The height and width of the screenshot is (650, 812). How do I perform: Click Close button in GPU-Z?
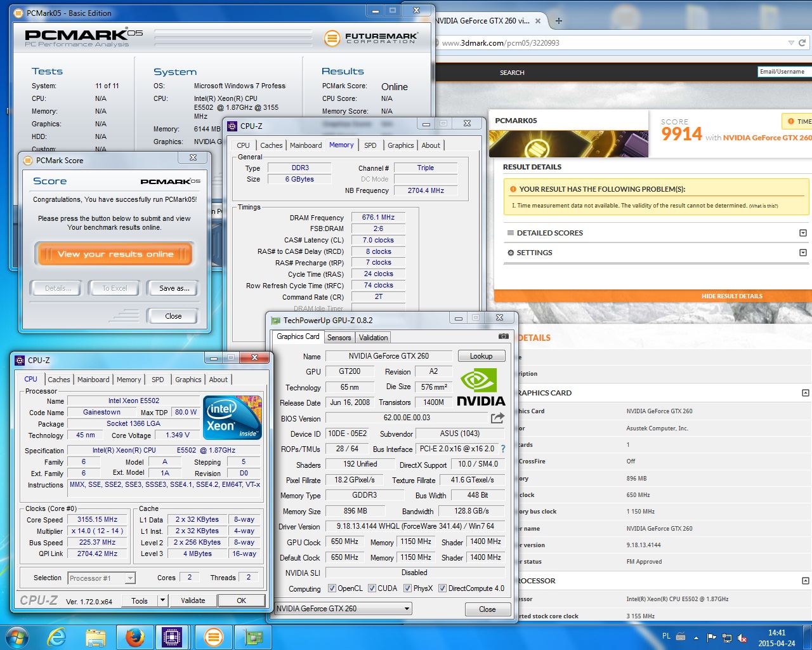(487, 609)
